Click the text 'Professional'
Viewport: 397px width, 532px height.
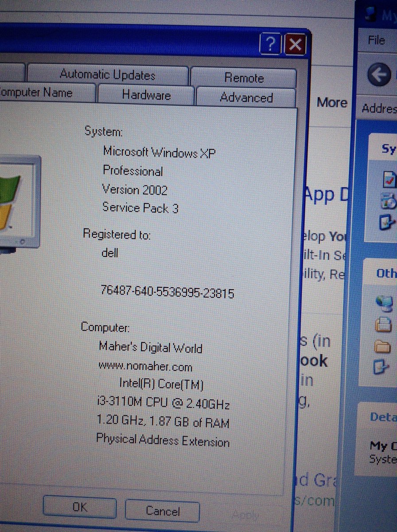[132, 171]
